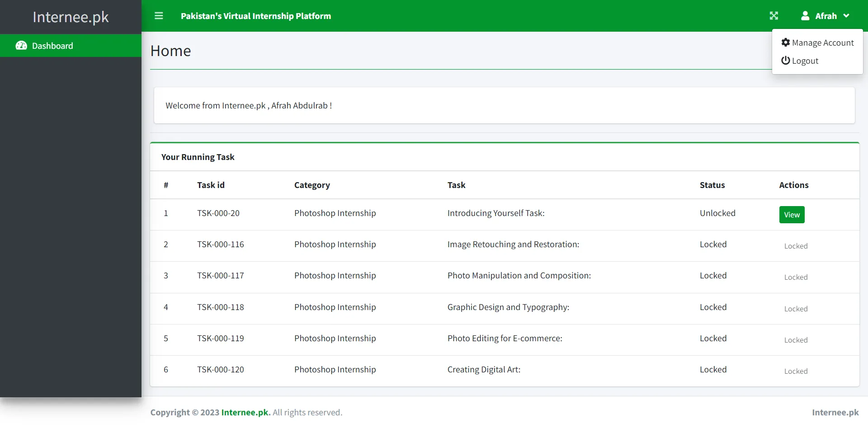Select the Dashboard speedometer icon

click(x=21, y=46)
